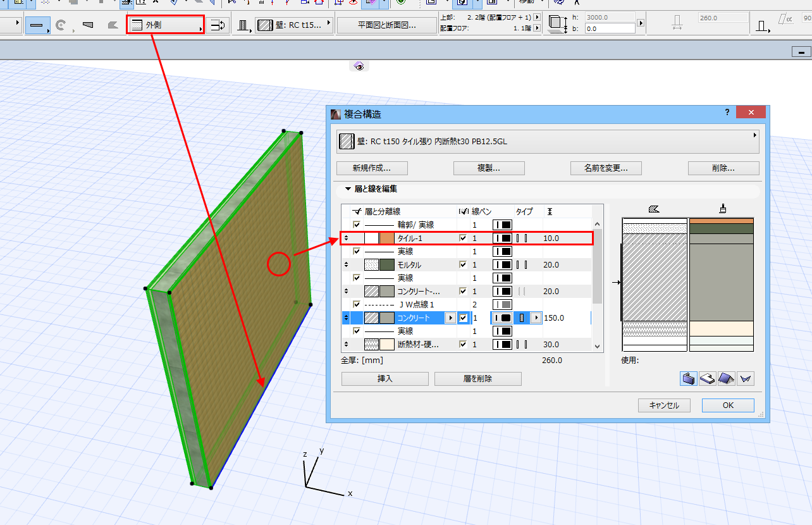Toggle the slab usage icon under 使用
The image size is (812, 525).
pos(708,378)
